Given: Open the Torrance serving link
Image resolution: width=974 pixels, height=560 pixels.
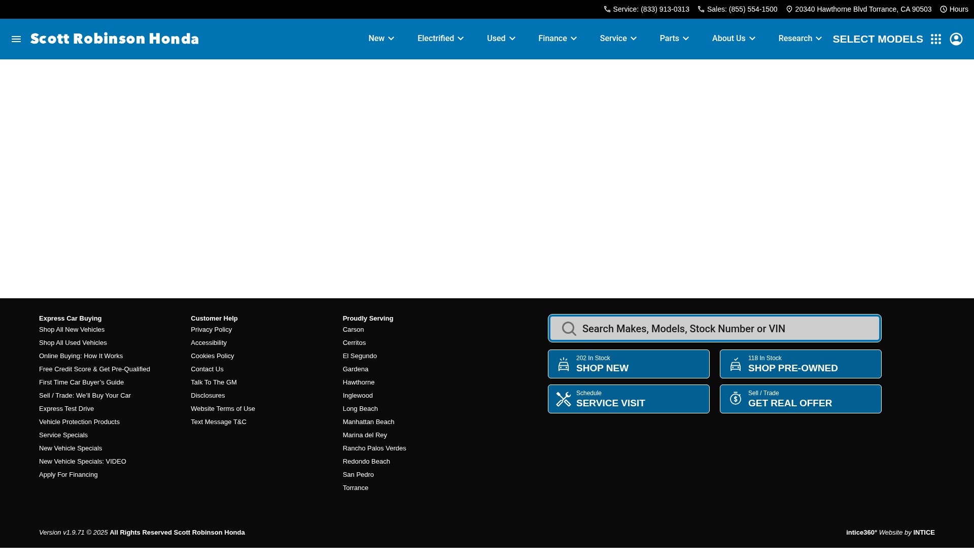Looking at the screenshot, I should 355,488.
